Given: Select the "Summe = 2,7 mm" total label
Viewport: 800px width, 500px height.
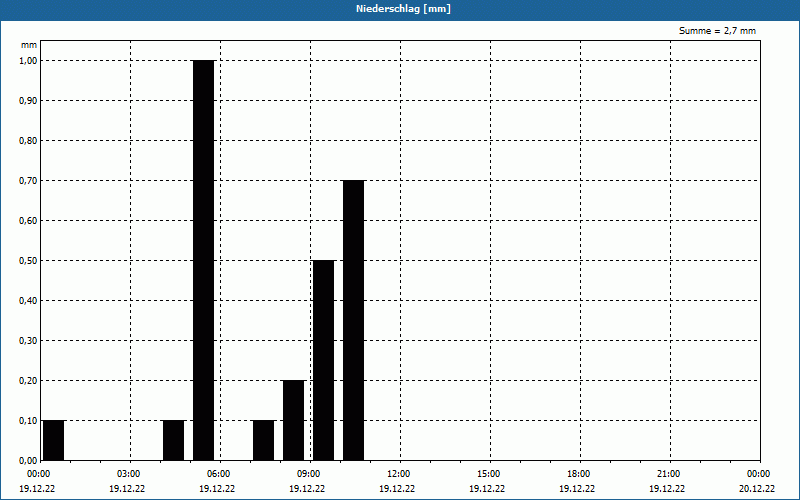Looking at the screenshot, I should click(717, 31).
